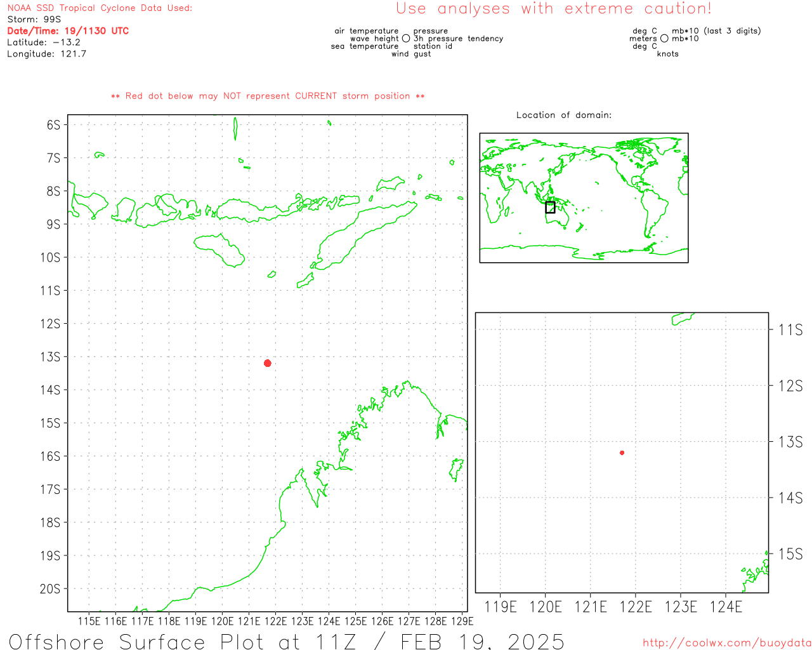Click '124E' label on zoomed map
The height and width of the screenshot is (650, 812).
pyautogui.click(x=726, y=607)
